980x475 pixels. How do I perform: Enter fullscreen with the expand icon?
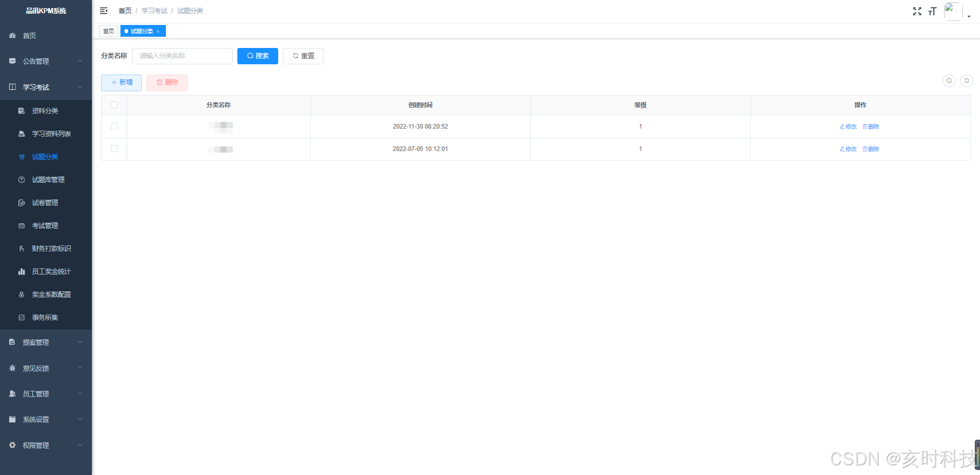pyautogui.click(x=917, y=11)
